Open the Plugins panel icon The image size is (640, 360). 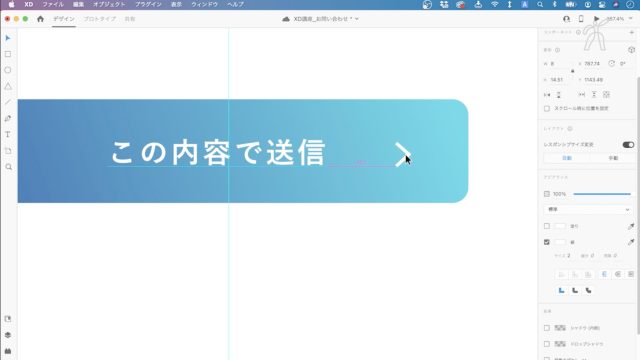point(8,351)
